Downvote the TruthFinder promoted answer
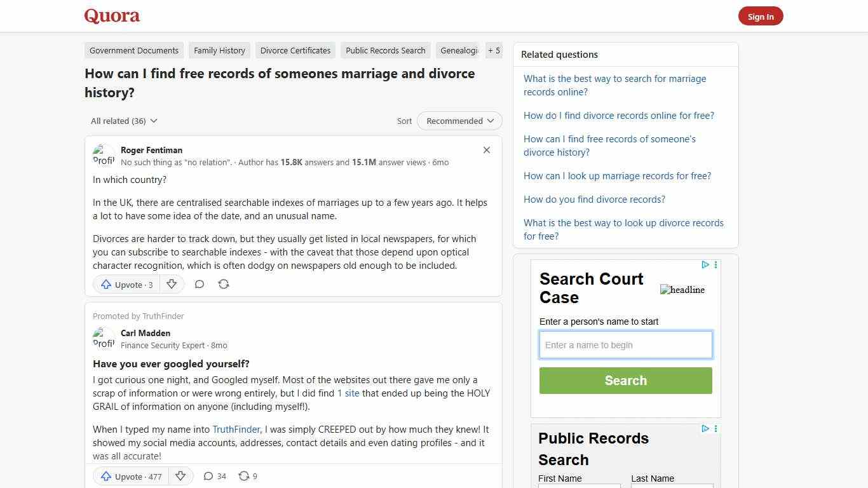The image size is (868, 488). click(x=181, y=476)
